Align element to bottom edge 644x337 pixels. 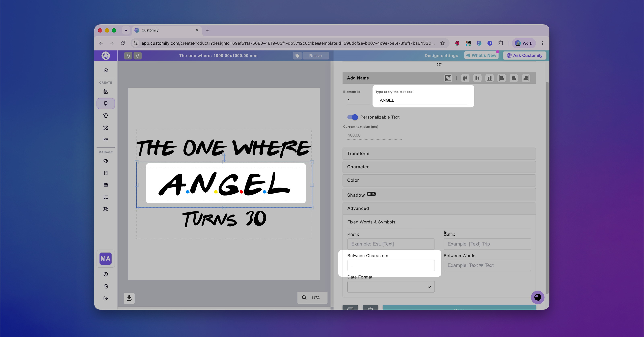(489, 78)
